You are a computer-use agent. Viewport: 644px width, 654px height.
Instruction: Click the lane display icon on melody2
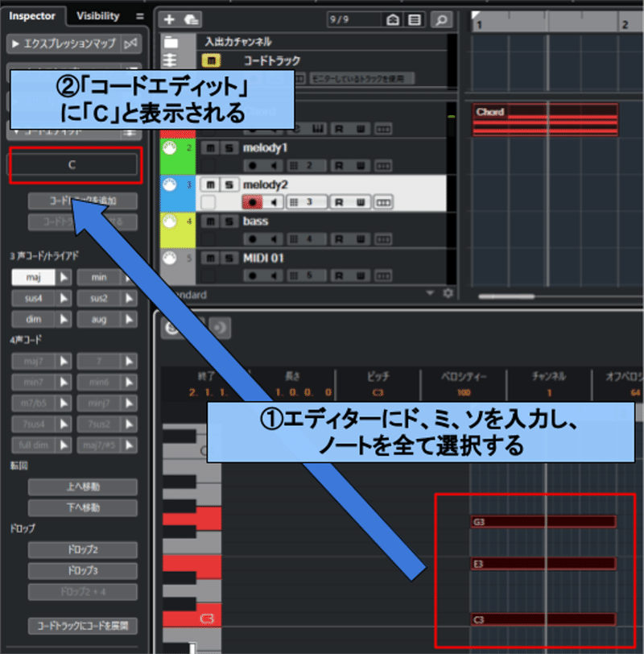pyautogui.click(x=383, y=203)
